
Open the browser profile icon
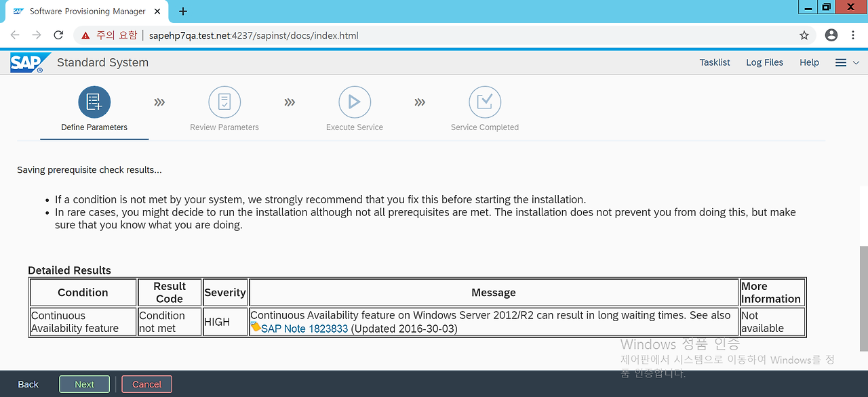(831, 35)
